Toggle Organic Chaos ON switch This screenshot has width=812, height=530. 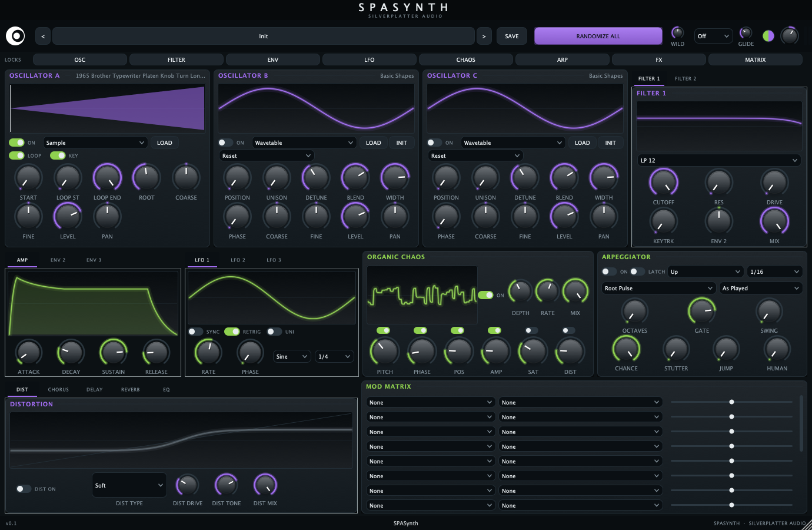pos(485,295)
